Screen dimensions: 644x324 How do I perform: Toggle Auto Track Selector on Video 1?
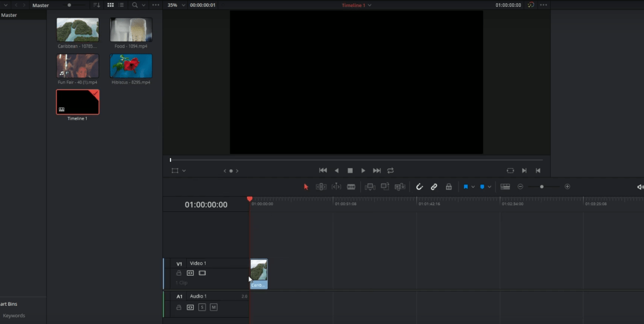[x=190, y=273]
